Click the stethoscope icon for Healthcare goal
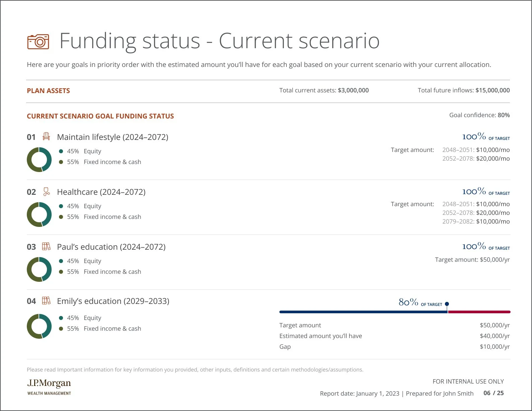The height and width of the screenshot is (411, 532). pyautogui.click(x=46, y=191)
